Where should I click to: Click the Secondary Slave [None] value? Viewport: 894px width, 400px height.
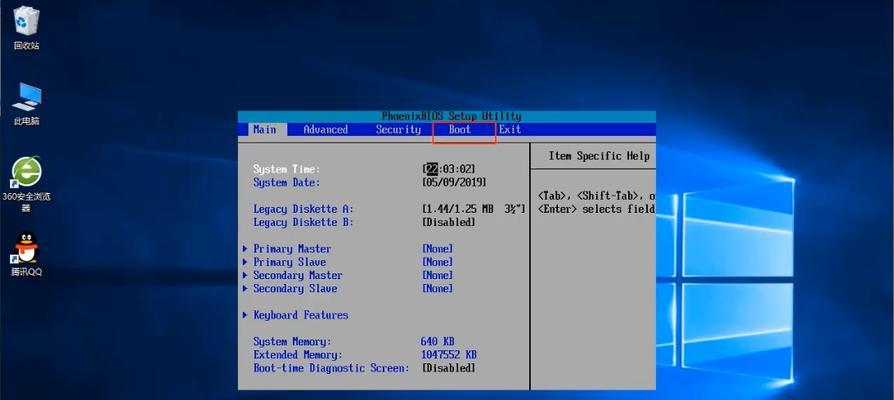pyautogui.click(x=437, y=288)
